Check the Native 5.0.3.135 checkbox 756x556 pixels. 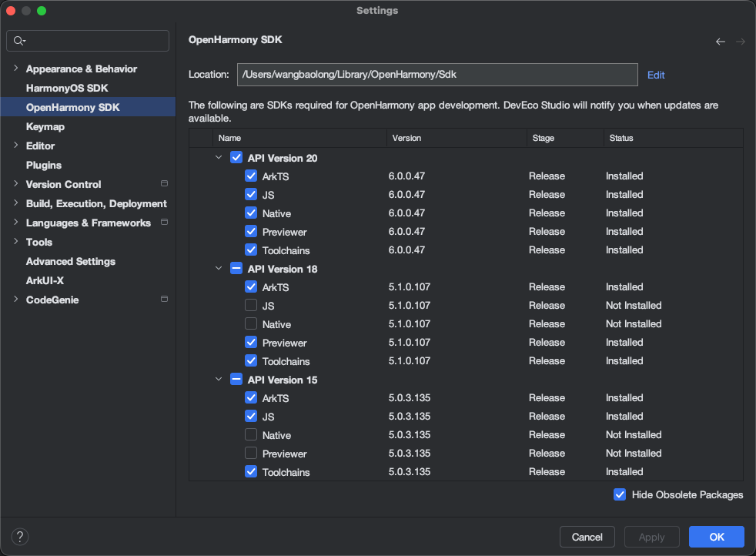point(251,435)
